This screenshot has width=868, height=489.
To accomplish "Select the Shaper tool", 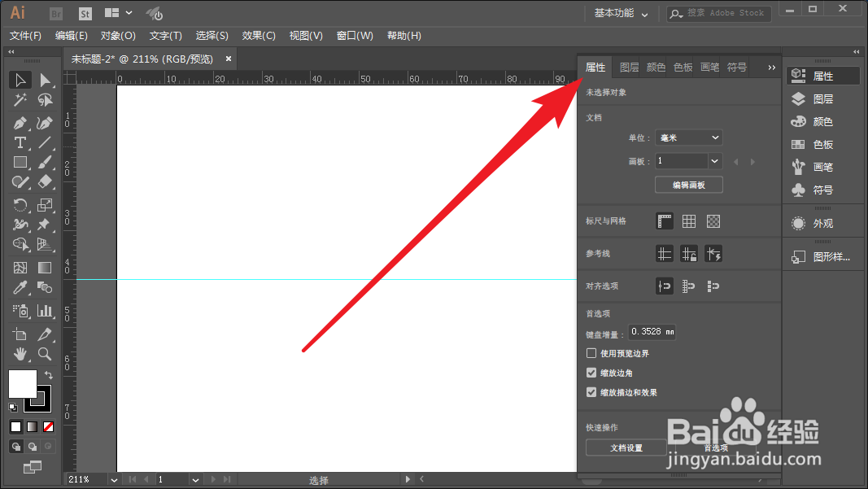I will tap(20, 182).
